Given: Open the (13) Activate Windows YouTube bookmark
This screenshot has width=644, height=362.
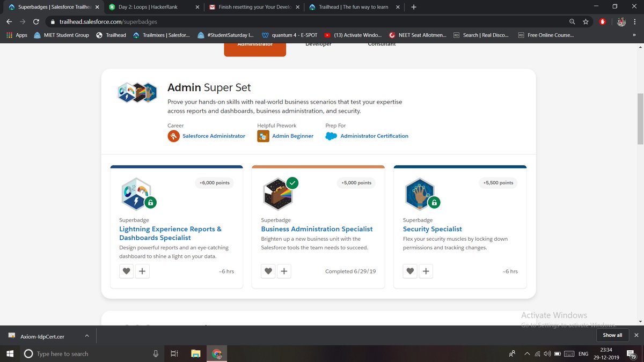Looking at the screenshot, I should 353,35.
